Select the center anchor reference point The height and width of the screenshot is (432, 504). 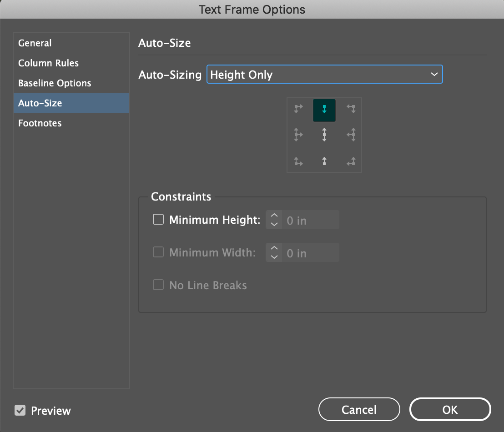pyautogui.click(x=324, y=135)
